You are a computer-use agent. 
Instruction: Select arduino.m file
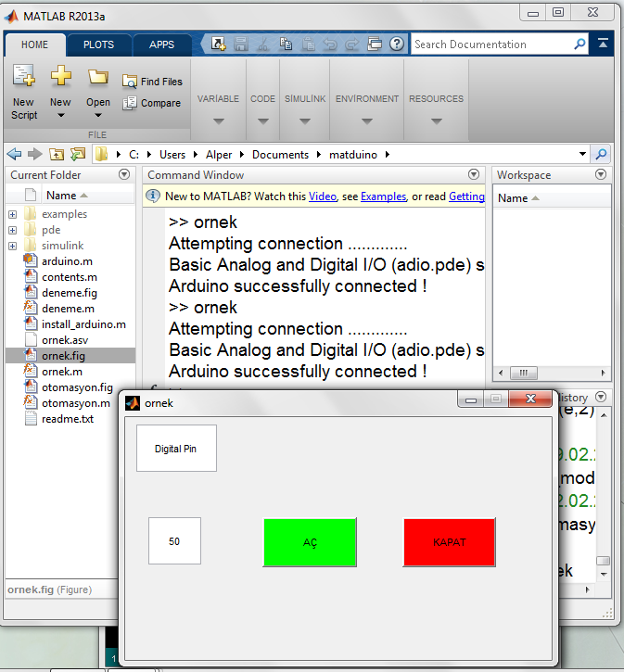(67, 261)
